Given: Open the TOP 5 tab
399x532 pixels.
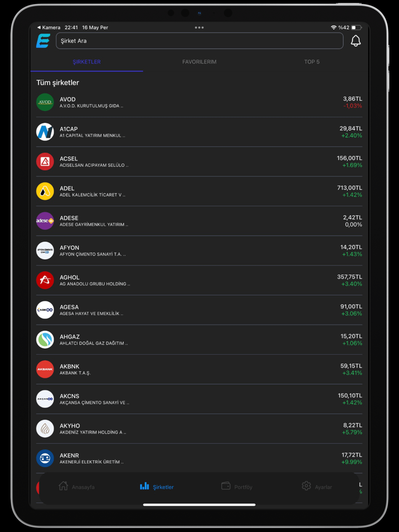Looking at the screenshot, I should pyautogui.click(x=311, y=62).
